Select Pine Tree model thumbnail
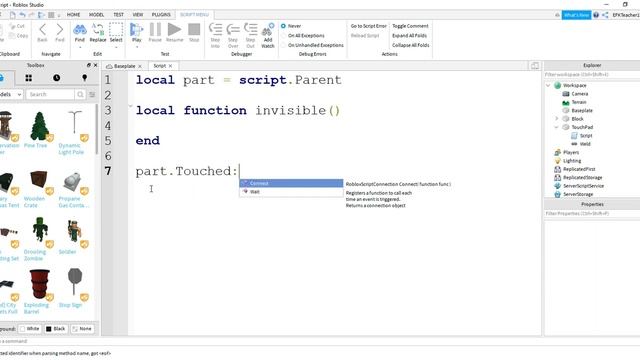Viewport: 640px width, 360px height. 39,126
